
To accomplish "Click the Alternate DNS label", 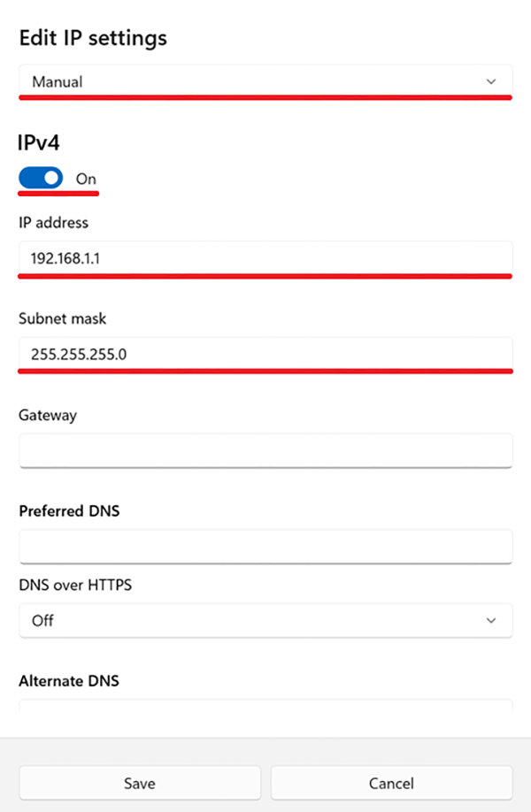I will [x=69, y=681].
